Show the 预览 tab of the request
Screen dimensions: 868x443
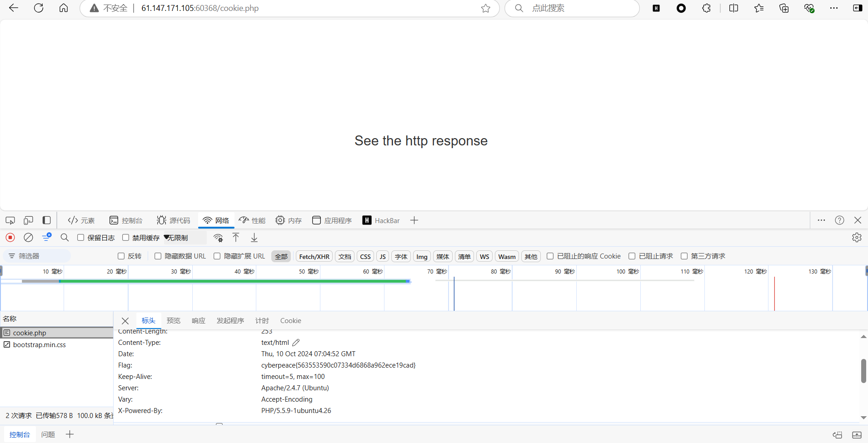174,321
